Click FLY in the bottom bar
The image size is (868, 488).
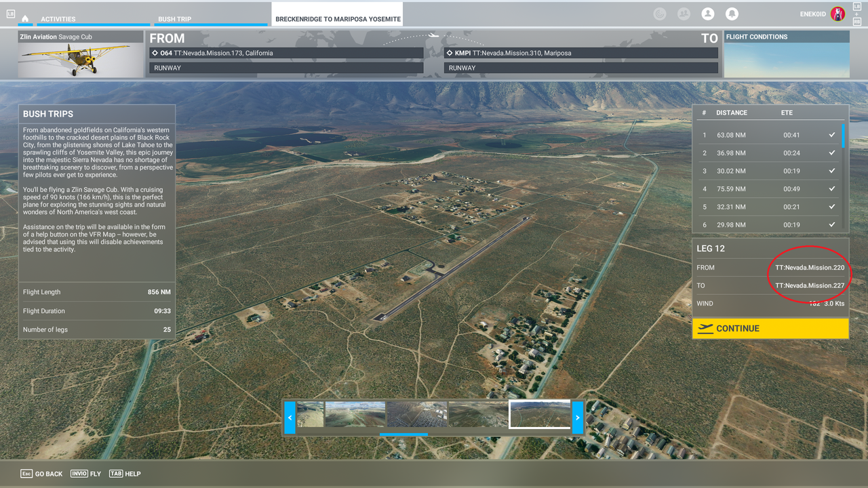85,474
